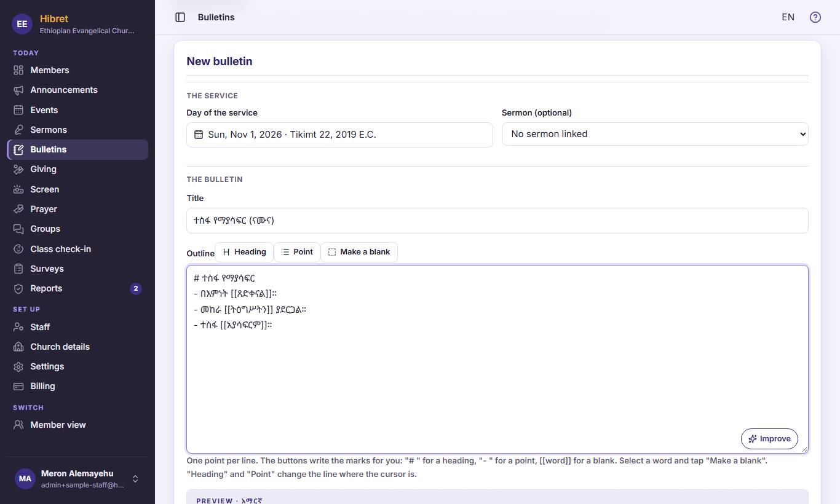
Task: Click the Class check-in icon
Action: tap(18, 249)
